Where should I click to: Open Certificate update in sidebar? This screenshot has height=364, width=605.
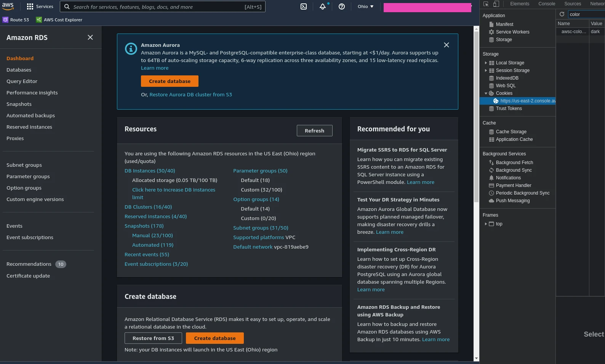tap(28, 276)
